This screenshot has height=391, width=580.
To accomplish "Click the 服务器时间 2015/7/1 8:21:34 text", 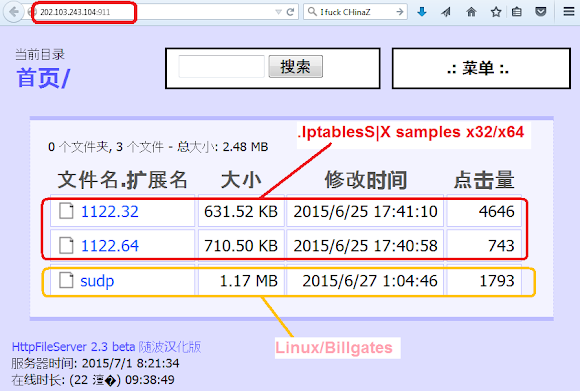I will [95, 363].
